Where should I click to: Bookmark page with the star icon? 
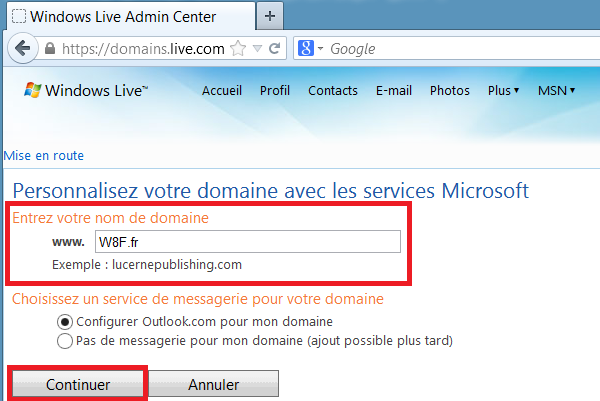click(238, 49)
